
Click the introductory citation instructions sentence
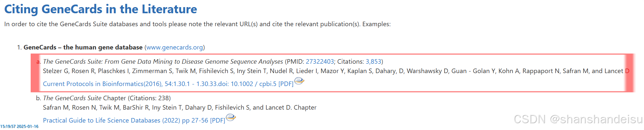[x=197, y=24]
